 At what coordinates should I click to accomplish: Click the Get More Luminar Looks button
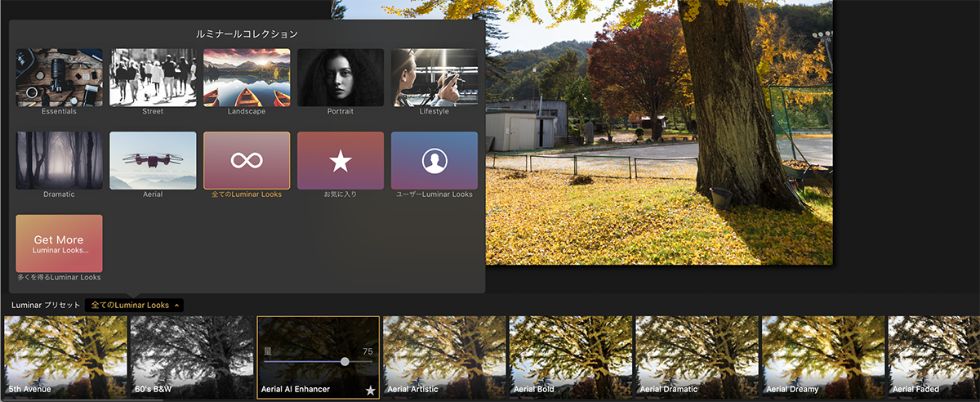click(x=59, y=243)
